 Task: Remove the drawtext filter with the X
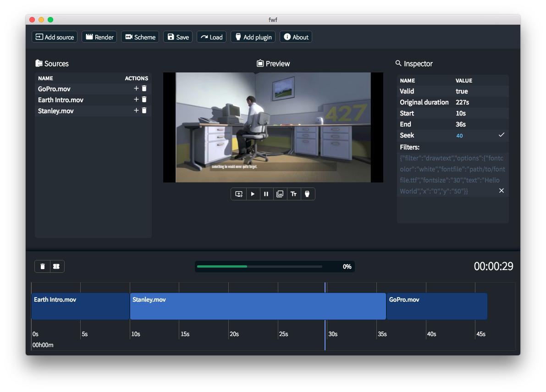502,191
